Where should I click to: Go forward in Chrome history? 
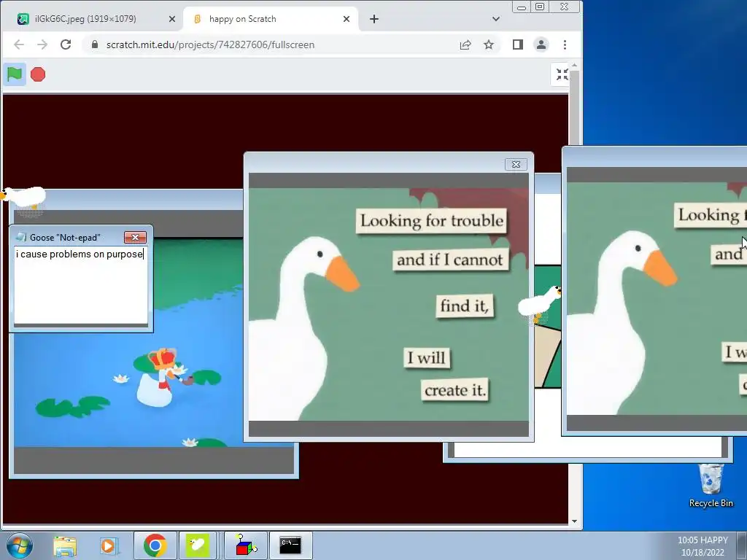pyautogui.click(x=42, y=44)
